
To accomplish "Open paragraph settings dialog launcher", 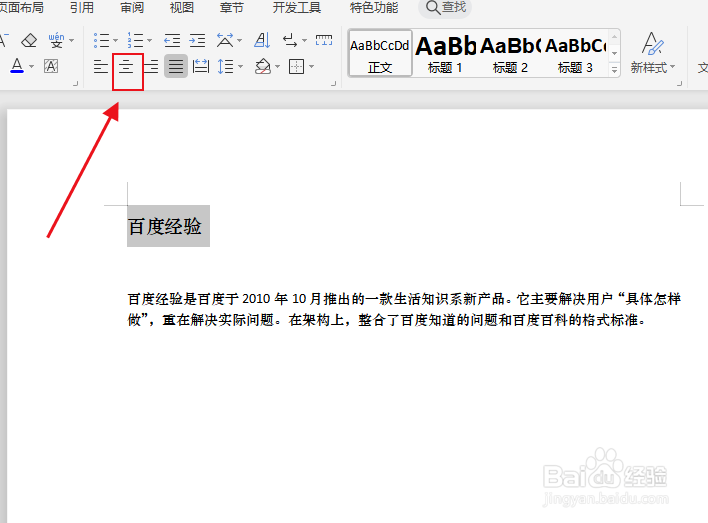I will [333, 83].
